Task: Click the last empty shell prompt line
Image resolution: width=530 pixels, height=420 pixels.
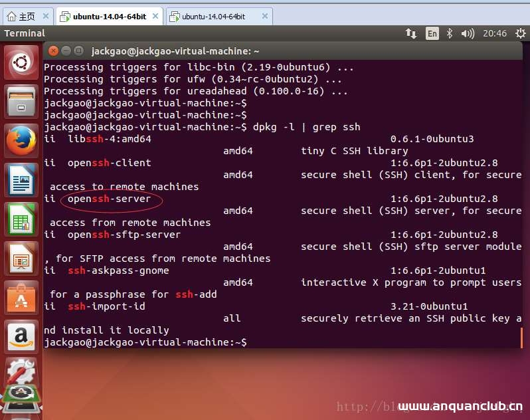Action: point(145,342)
